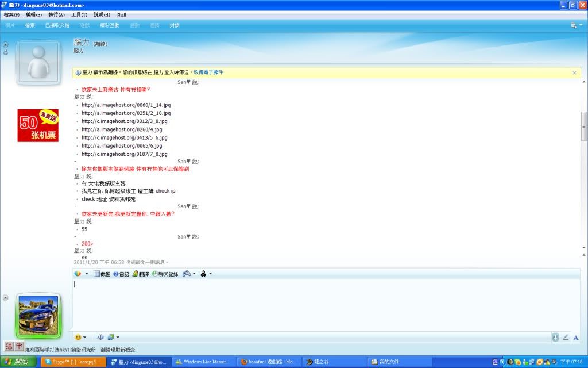Open link http://c.imagehost.org/0413/5_6.jpg

125,138
